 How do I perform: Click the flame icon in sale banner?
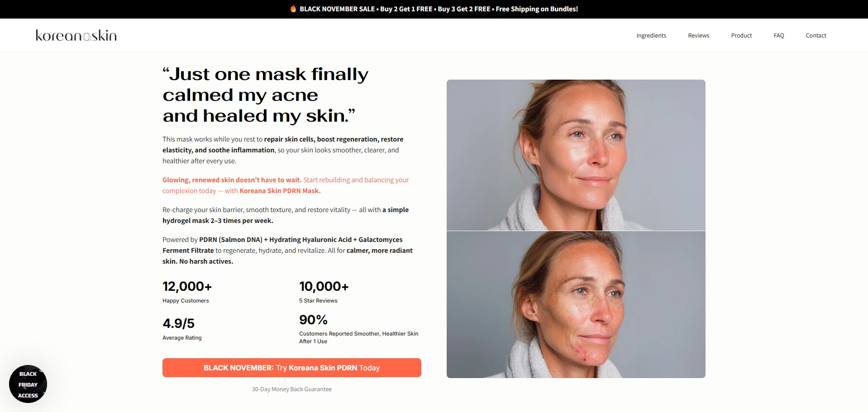coord(293,9)
